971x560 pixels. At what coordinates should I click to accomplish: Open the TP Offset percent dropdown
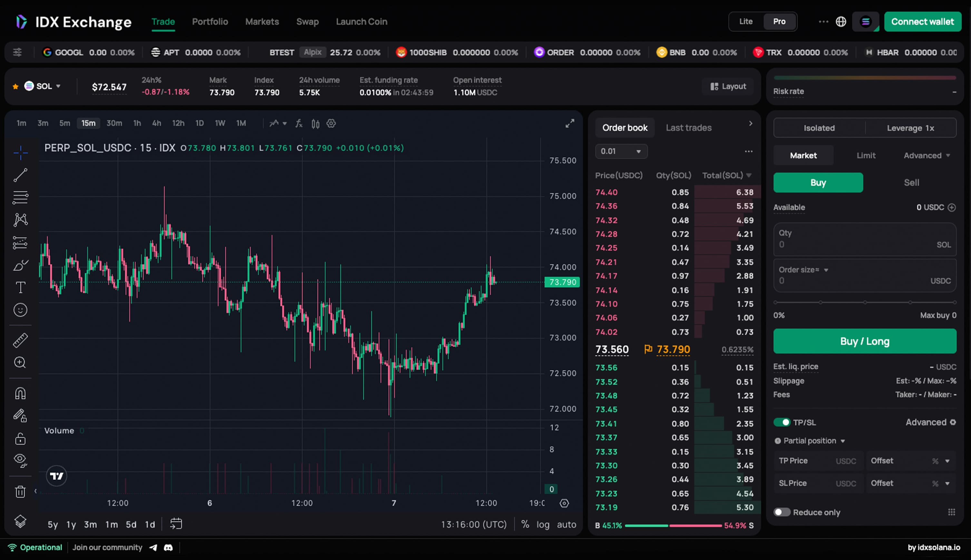[x=941, y=461]
